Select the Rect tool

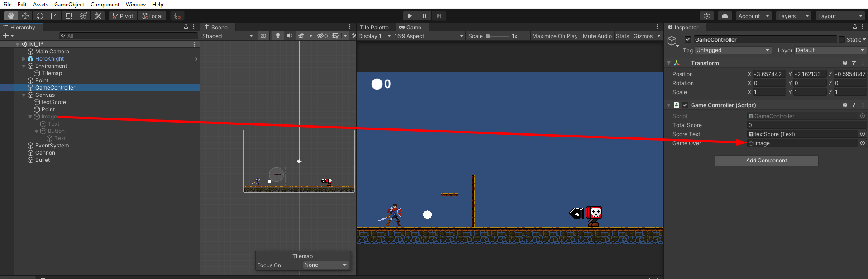[69, 16]
